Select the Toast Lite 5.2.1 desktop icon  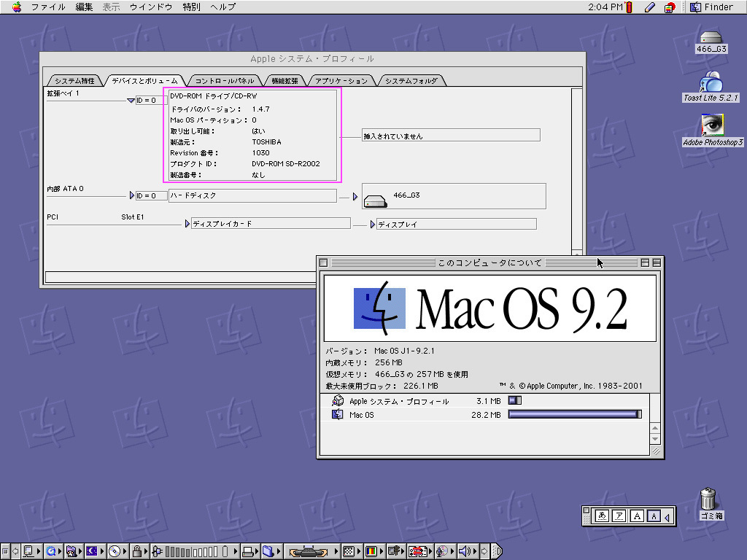[711, 86]
